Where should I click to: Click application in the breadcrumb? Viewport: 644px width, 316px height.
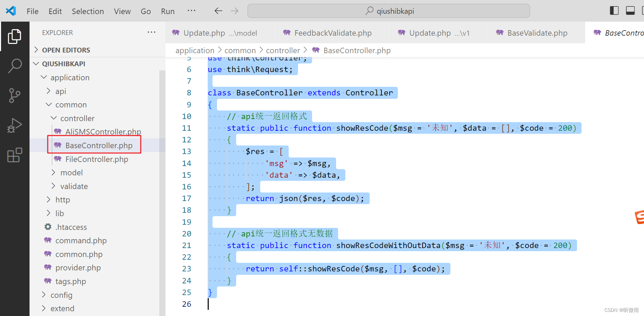click(195, 50)
